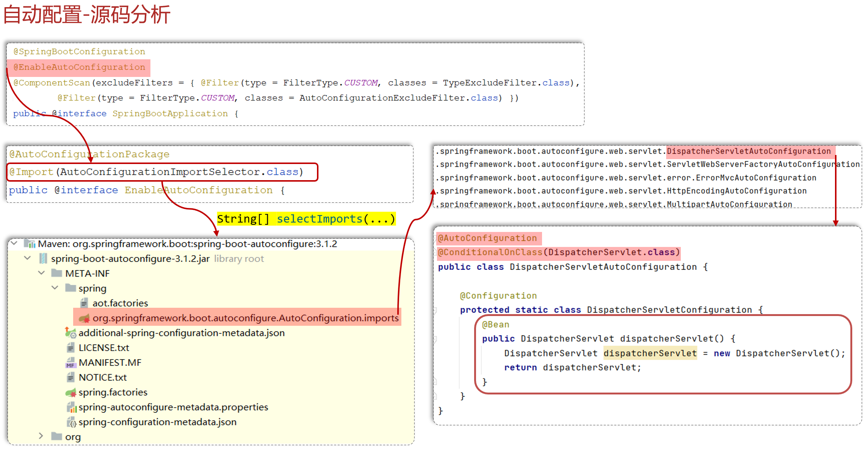Select spring-configuration-metadata.json in the tree

(x=157, y=422)
